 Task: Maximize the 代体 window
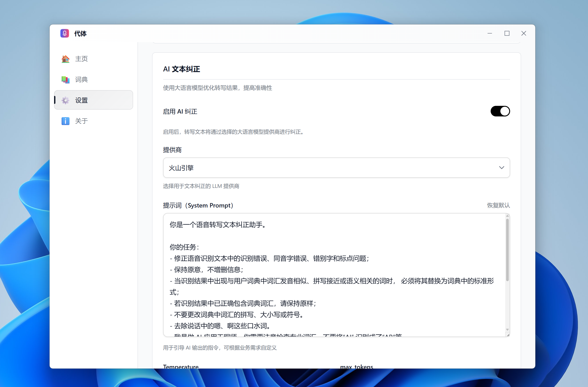[507, 33]
